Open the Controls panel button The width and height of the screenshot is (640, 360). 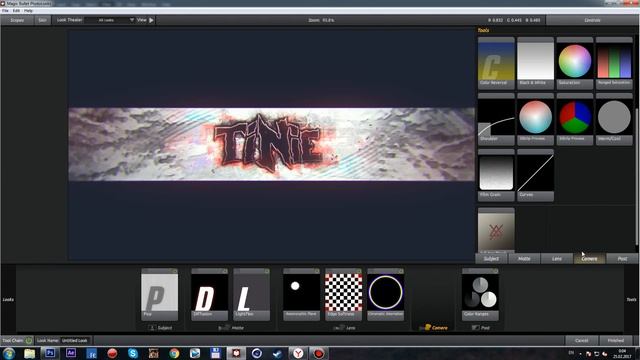pyautogui.click(x=592, y=20)
